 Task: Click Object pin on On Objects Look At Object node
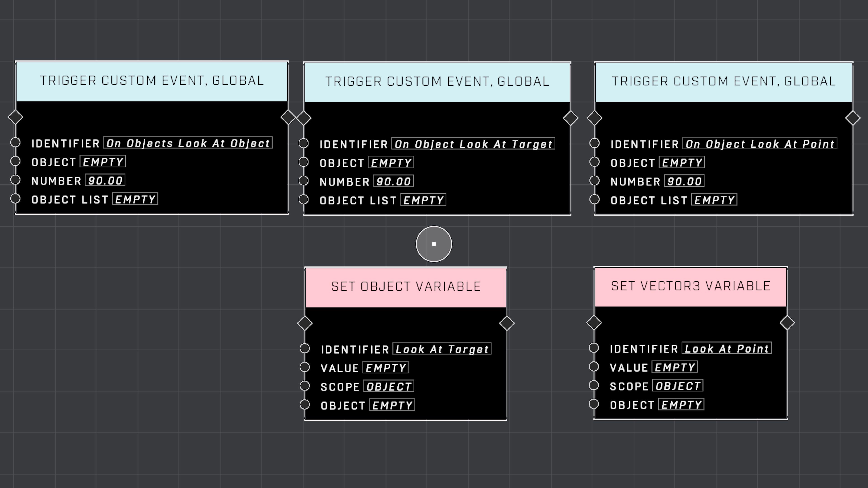[x=15, y=161]
